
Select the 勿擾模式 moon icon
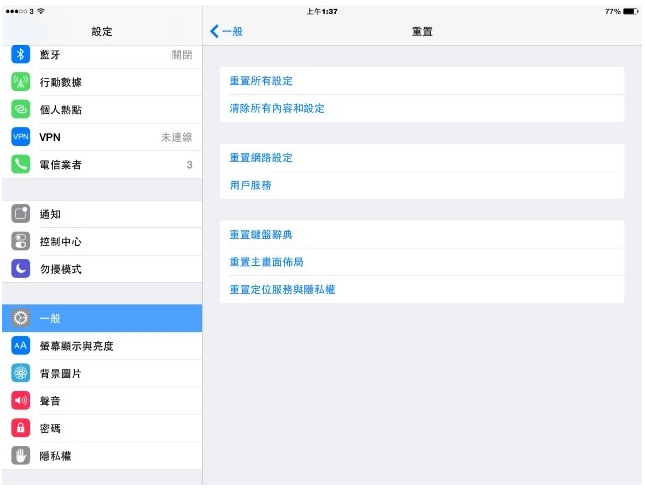[x=21, y=269]
